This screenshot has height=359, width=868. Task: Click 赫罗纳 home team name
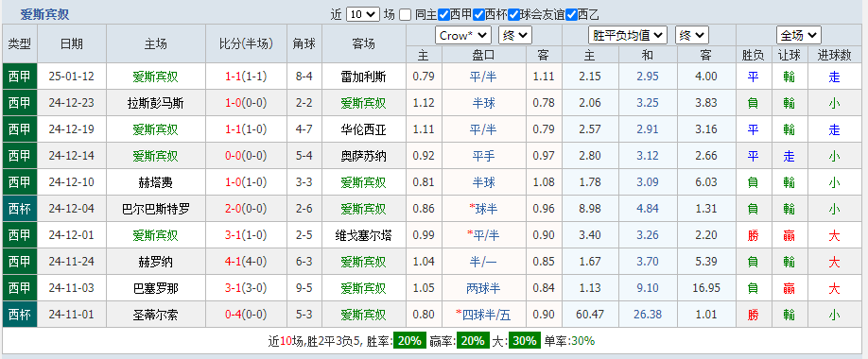click(156, 263)
